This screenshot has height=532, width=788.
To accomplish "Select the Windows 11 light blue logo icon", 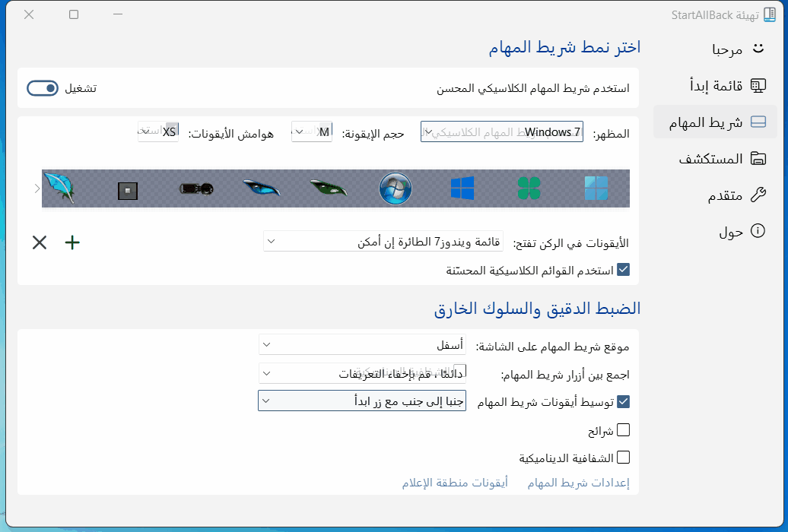I will pos(596,188).
